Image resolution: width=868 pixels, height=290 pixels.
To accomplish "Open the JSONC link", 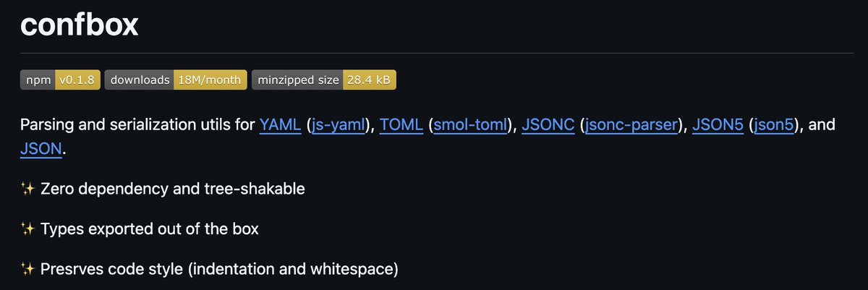I will 548,125.
